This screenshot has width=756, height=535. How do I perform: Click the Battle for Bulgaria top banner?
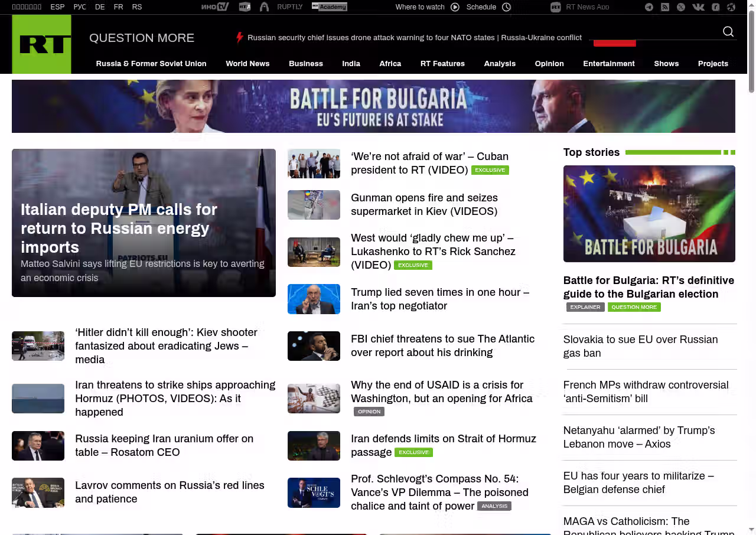373,106
